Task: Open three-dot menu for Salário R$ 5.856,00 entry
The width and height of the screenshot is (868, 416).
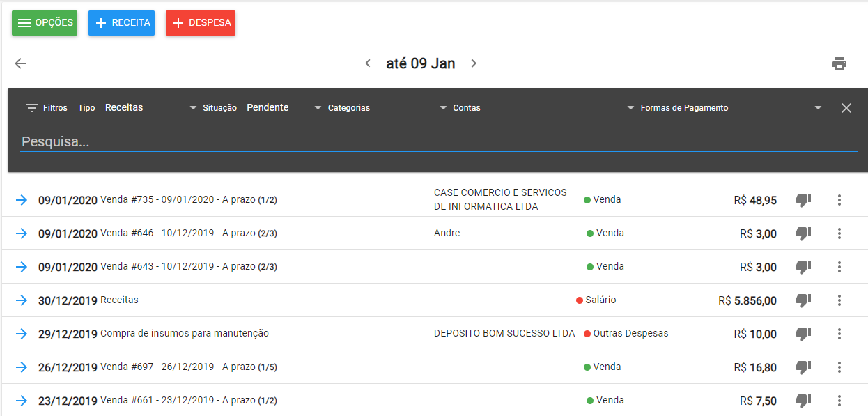Action: [839, 300]
